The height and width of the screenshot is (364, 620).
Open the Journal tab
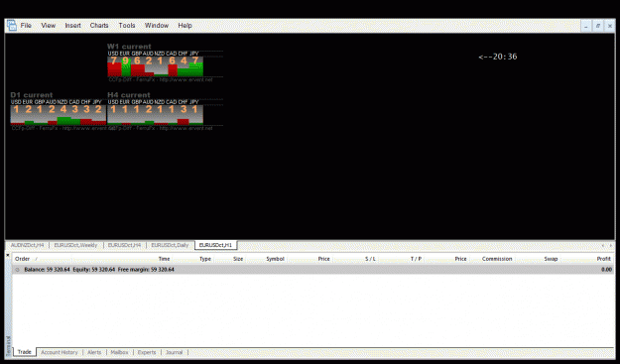coord(174,352)
